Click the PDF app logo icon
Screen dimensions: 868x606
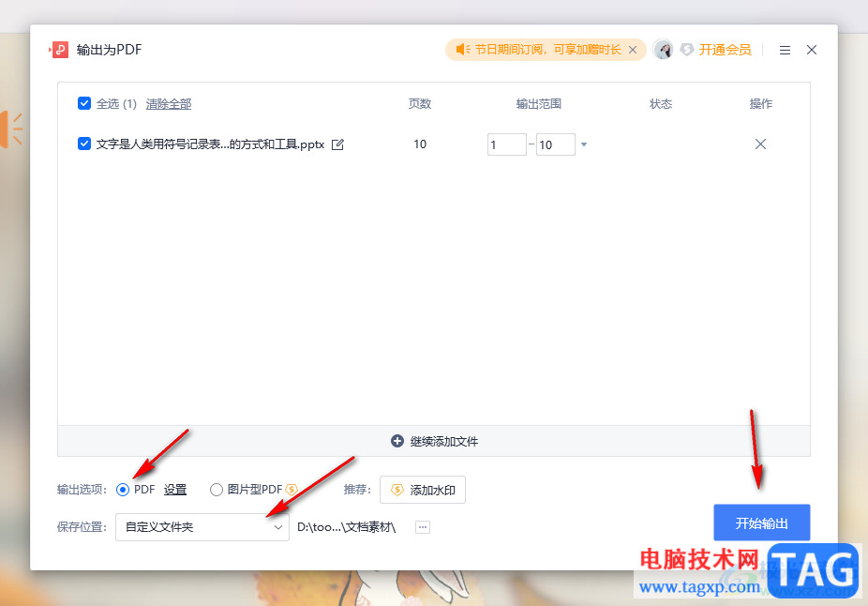(x=59, y=50)
